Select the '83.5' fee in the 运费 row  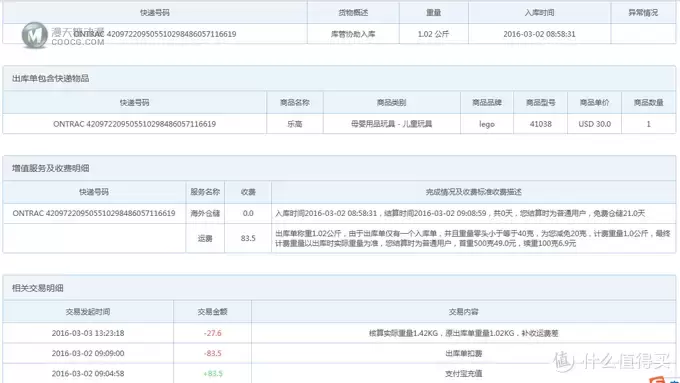click(x=248, y=238)
